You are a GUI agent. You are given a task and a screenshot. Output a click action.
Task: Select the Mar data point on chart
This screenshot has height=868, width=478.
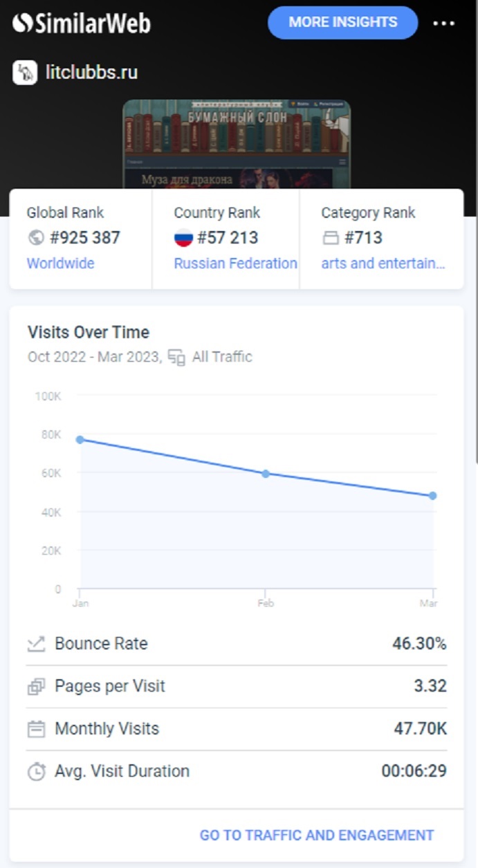point(433,496)
